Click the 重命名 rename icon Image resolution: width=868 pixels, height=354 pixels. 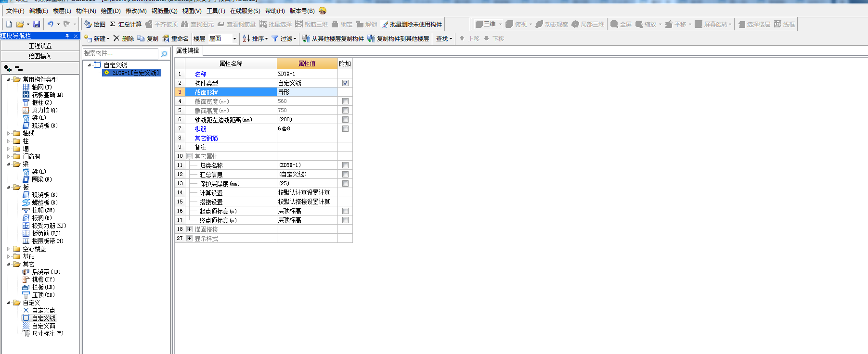166,38
